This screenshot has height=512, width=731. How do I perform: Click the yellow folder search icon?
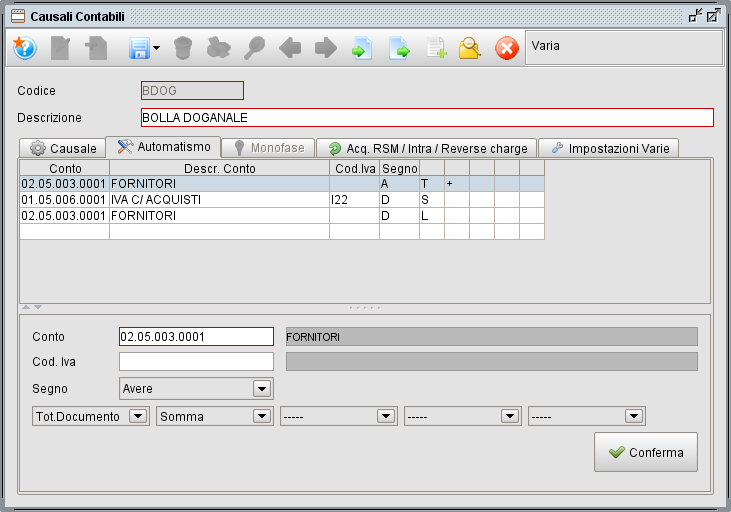pos(469,48)
